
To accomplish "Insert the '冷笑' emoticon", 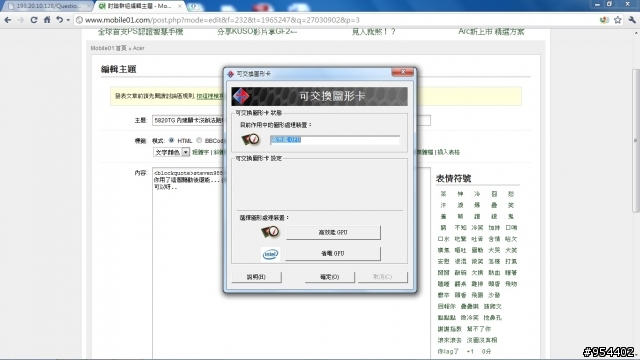I will point(477,228).
